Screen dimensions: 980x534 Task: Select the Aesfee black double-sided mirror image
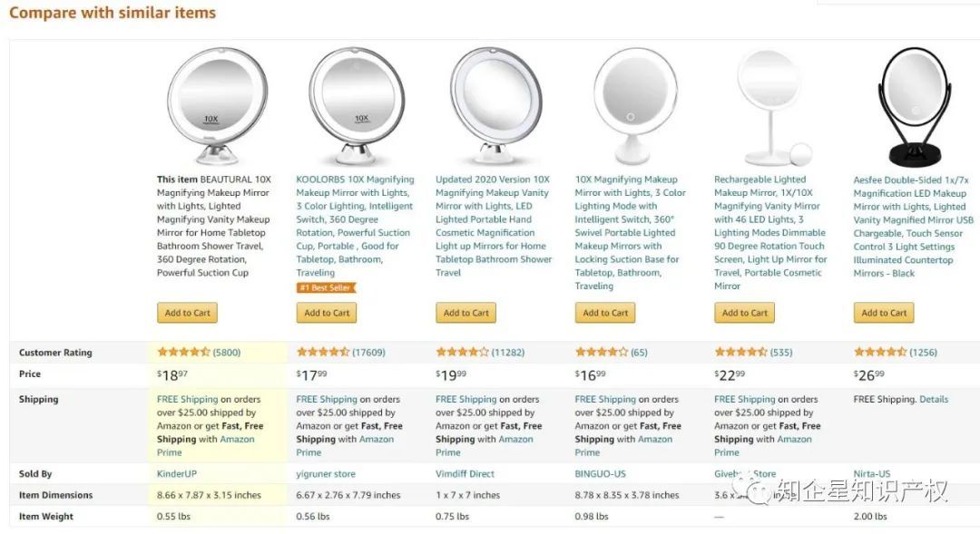click(915, 106)
